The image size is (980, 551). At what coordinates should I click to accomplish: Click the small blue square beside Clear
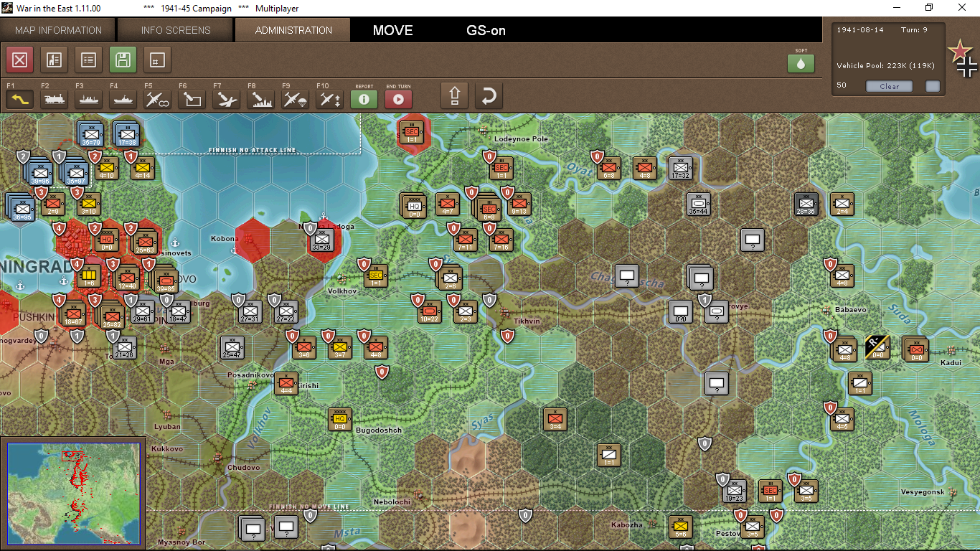click(x=933, y=86)
